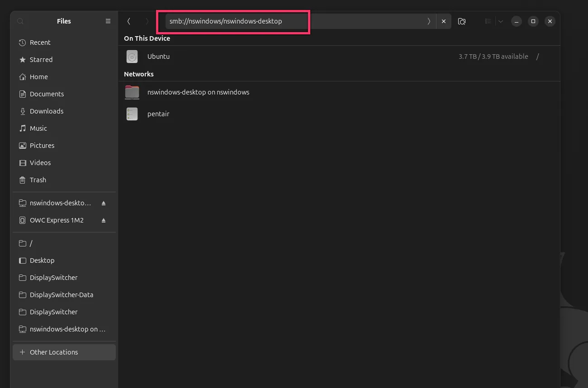
Task: Open the DisplaySwitcher-Data bookmark
Action: click(x=64, y=295)
